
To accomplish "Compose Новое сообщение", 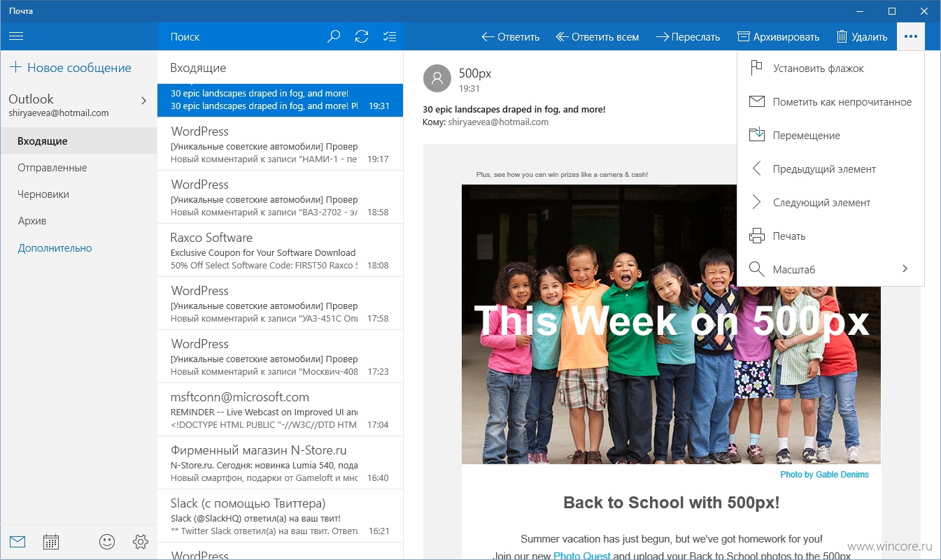I will [x=70, y=68].
